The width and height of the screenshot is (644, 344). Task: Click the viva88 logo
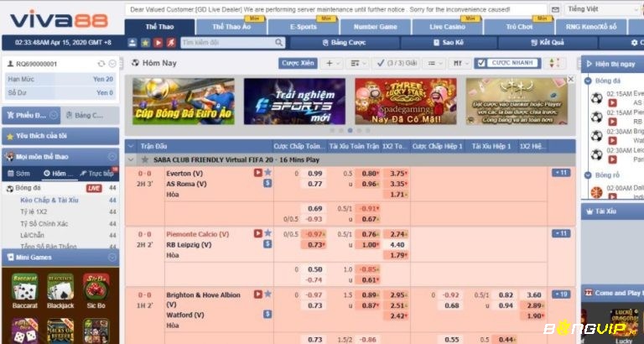pyautogui.click(x=60, y=20)
